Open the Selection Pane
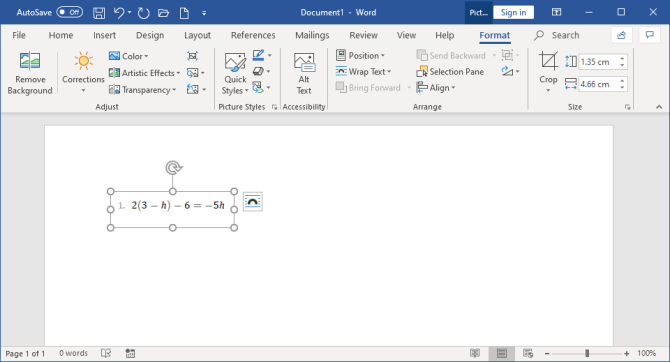Image resolution: width=670 pixels, height=362 pixels. (450, 72)
